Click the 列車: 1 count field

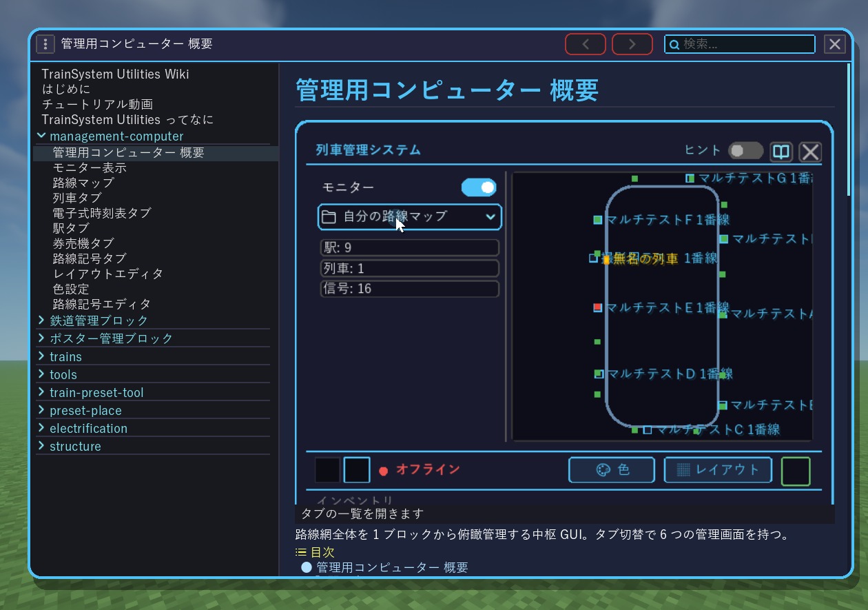410,268
